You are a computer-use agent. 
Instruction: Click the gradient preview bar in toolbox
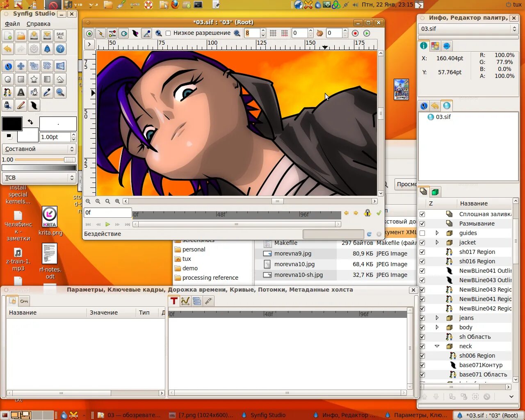[39, 168]
